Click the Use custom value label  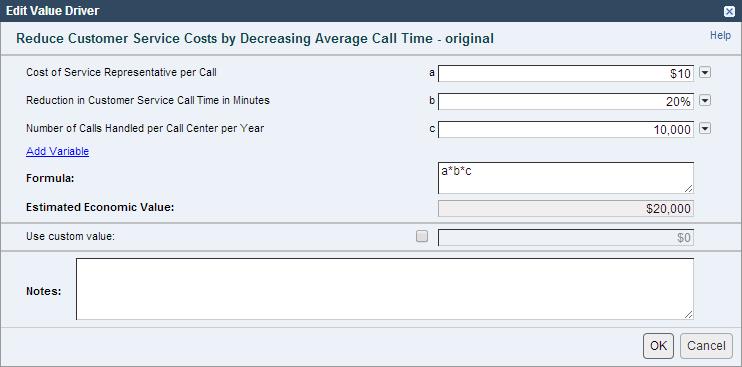click(71, 236)
